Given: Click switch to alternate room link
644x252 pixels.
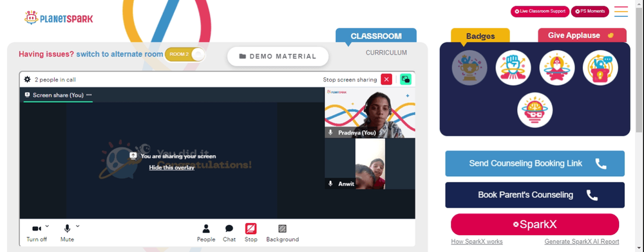Looking at the screenshot, I should click(120, 54).
